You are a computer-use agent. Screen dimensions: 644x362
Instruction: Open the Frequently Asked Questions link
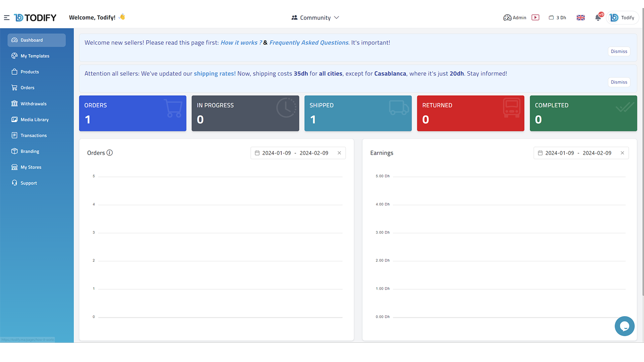(x=309, y=43)
